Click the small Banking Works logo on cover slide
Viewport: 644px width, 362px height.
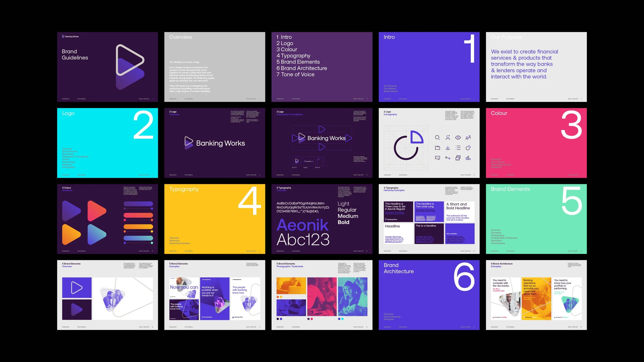(x=70, y=36)
